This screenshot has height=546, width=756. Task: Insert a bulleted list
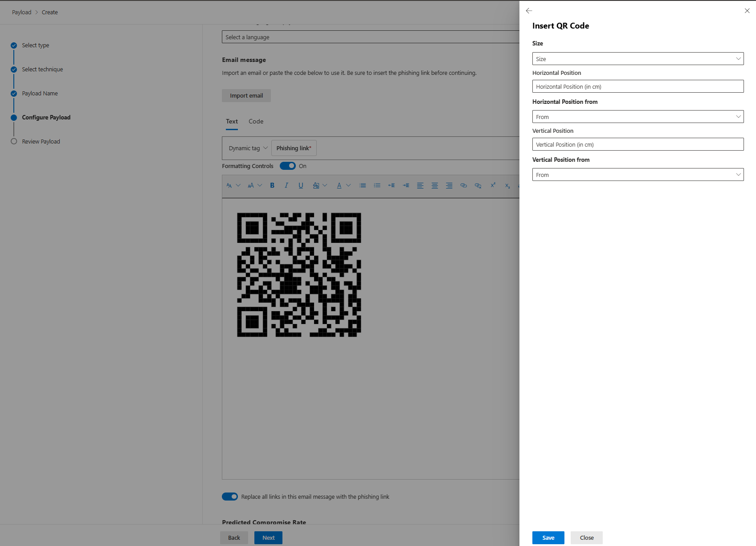[x=363, y=185]
